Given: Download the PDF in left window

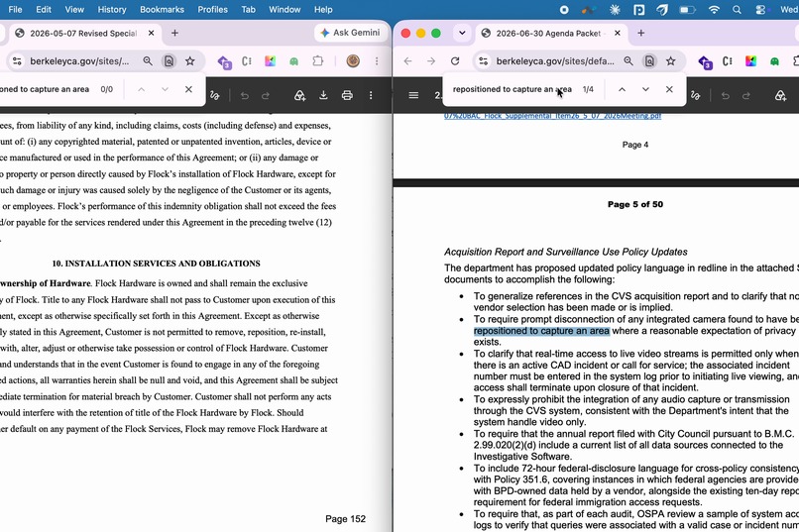Looking at the screenshot, I should pos(323,95).
